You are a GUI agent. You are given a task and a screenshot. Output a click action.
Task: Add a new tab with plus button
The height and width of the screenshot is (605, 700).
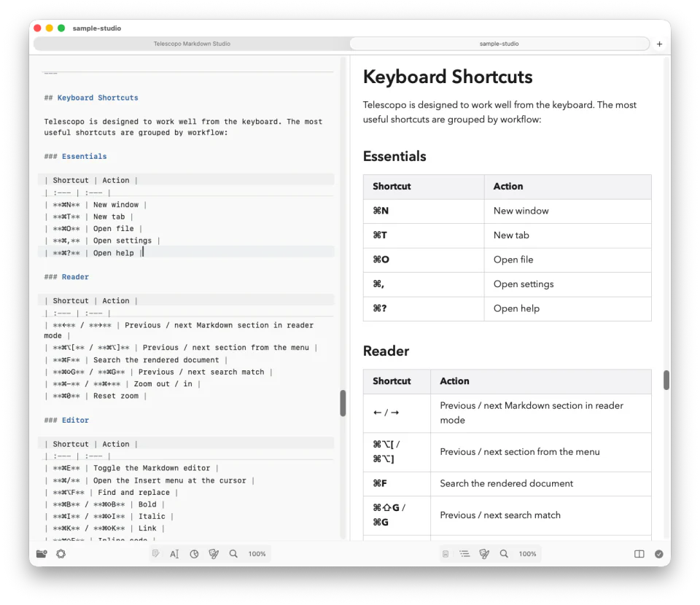coord(659,44)
